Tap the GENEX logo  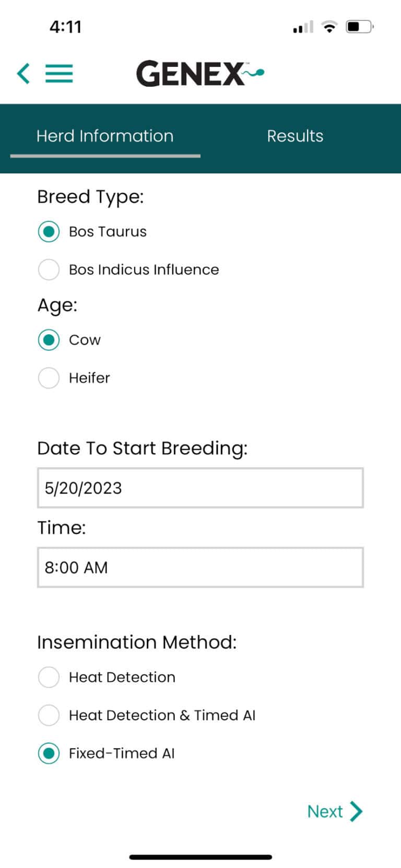[199, 73]
